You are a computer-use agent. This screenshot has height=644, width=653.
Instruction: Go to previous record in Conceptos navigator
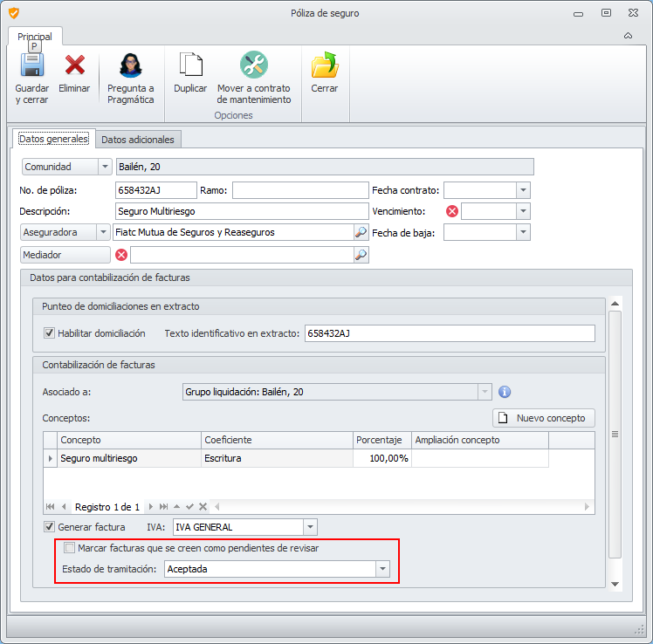(64, 507)
